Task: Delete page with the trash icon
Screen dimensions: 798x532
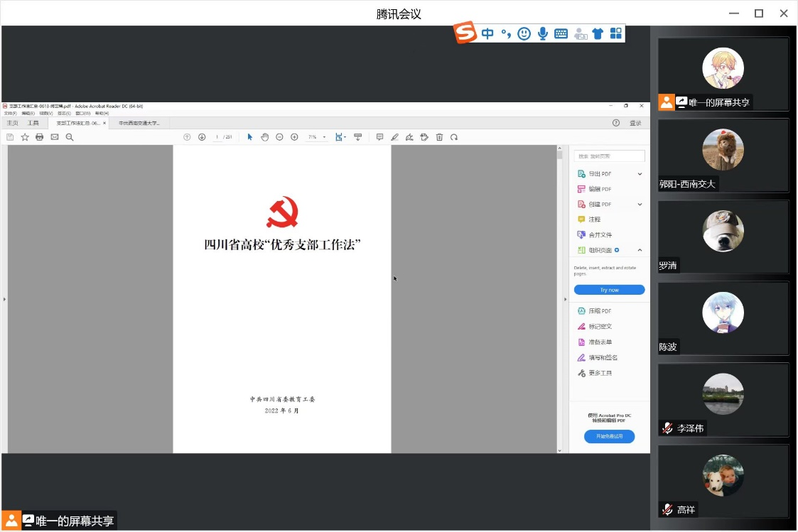Action: click(439, 137)
